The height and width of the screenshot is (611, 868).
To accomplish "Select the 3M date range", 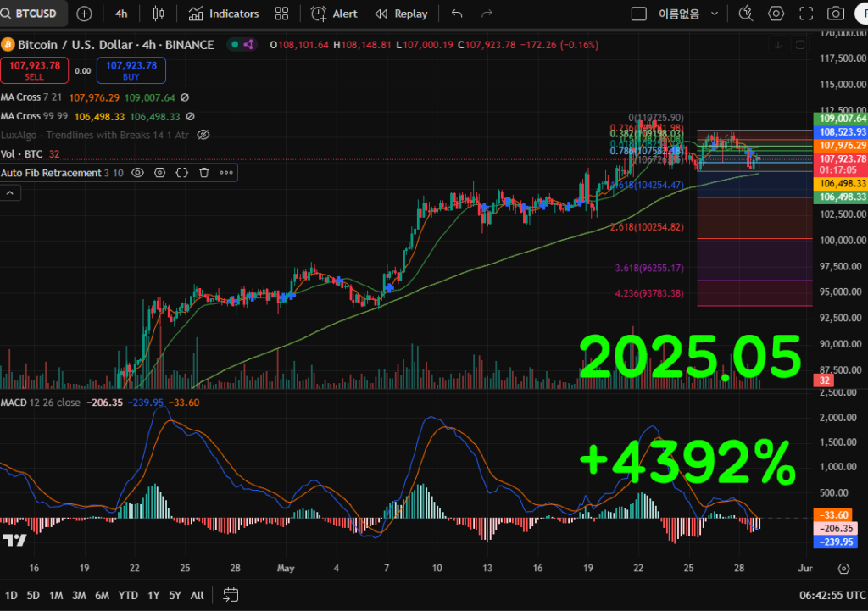I will tap(79, 596).
